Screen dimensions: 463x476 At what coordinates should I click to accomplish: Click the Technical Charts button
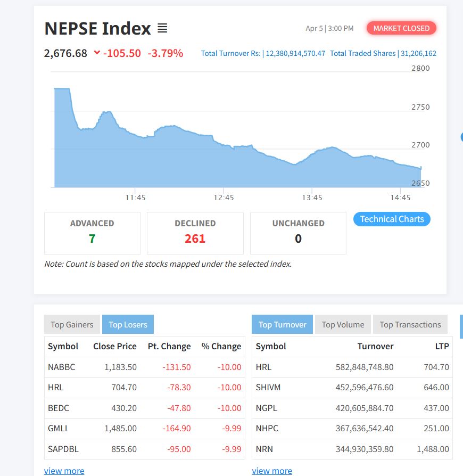point(392,219)
